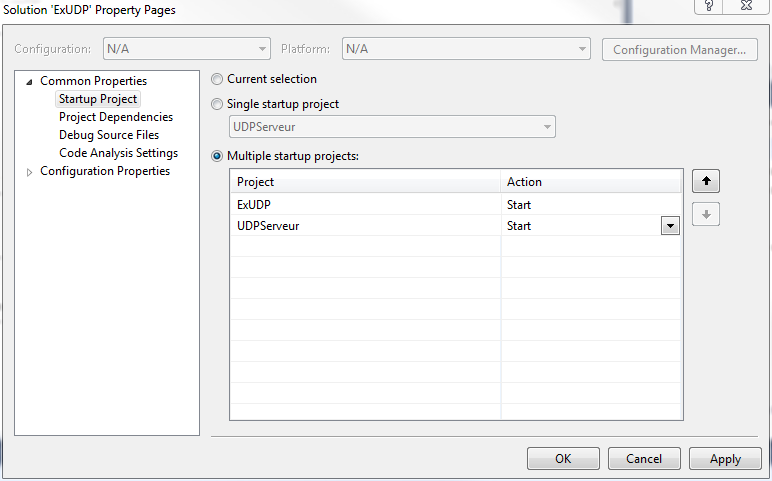This screenshot has width=772, height=481.
Task: Choose Multiple startup projects radio button
Action: (x=217, y=156)
